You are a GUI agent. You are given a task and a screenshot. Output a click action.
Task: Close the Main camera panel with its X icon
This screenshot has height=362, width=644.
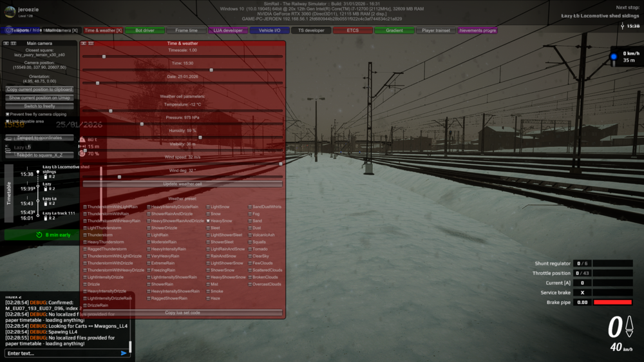[6, 43]
